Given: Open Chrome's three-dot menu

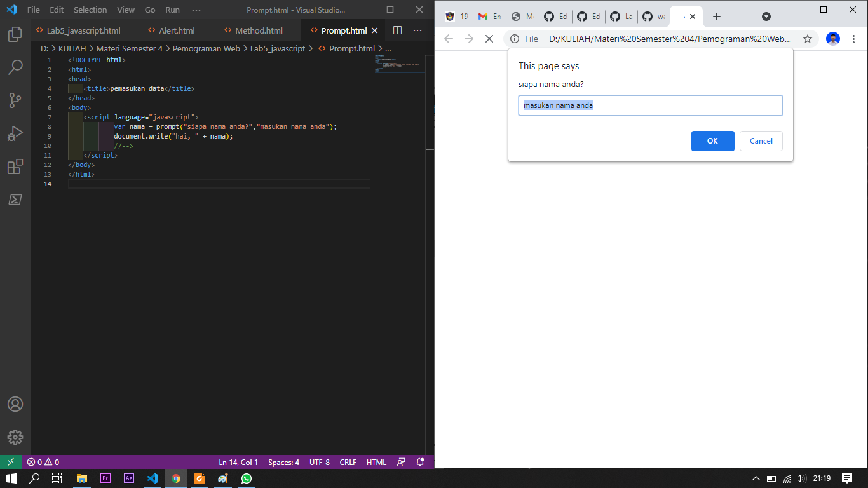Looking at the screenshot, I should pos(853,39).
